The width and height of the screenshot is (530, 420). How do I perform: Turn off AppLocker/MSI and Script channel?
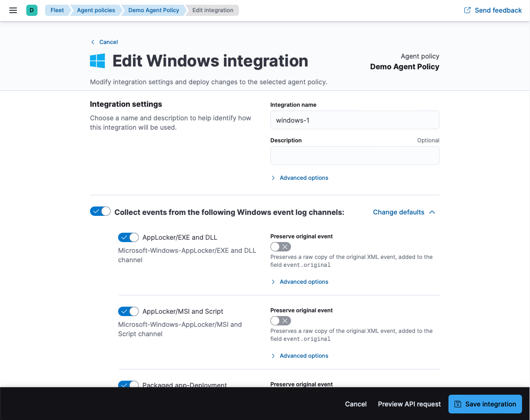click(x=128, y=311)
